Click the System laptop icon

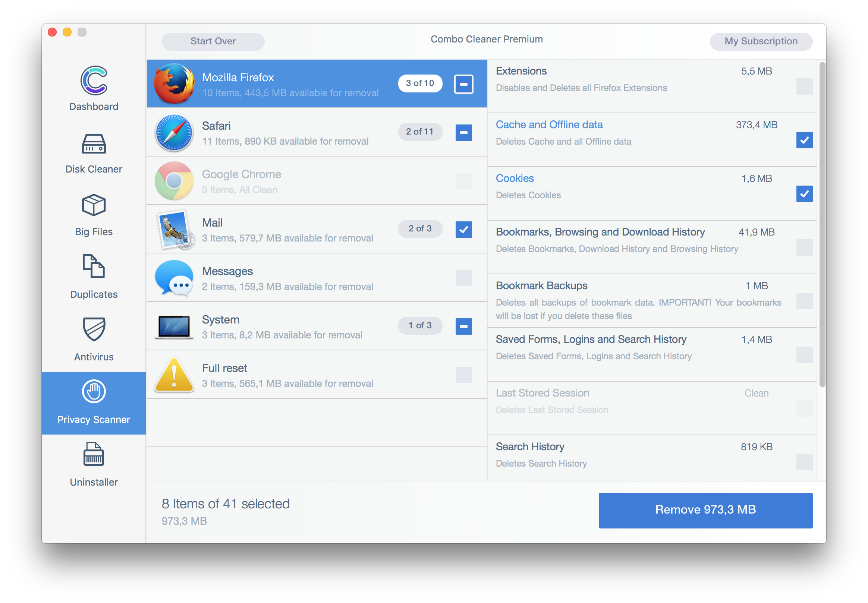pyautogui.click(x=174, y=327)
